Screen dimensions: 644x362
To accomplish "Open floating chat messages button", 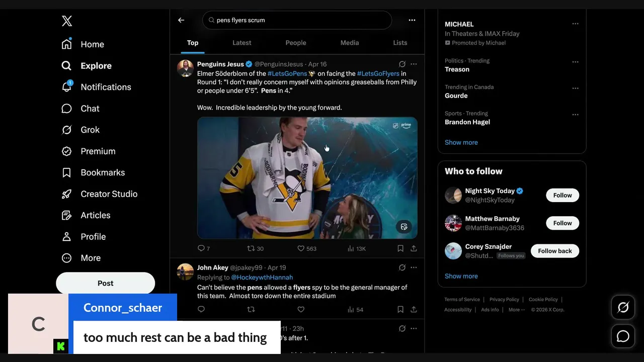I will pos(623,336).
